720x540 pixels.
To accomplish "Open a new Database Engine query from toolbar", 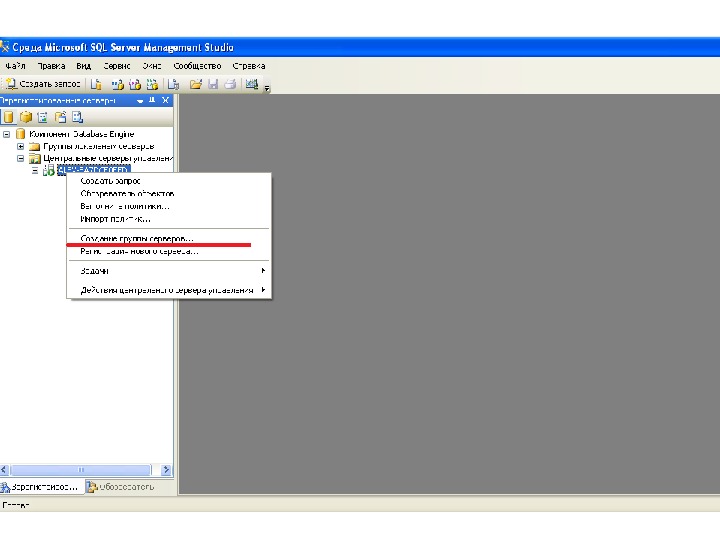I will pos(96,84).
